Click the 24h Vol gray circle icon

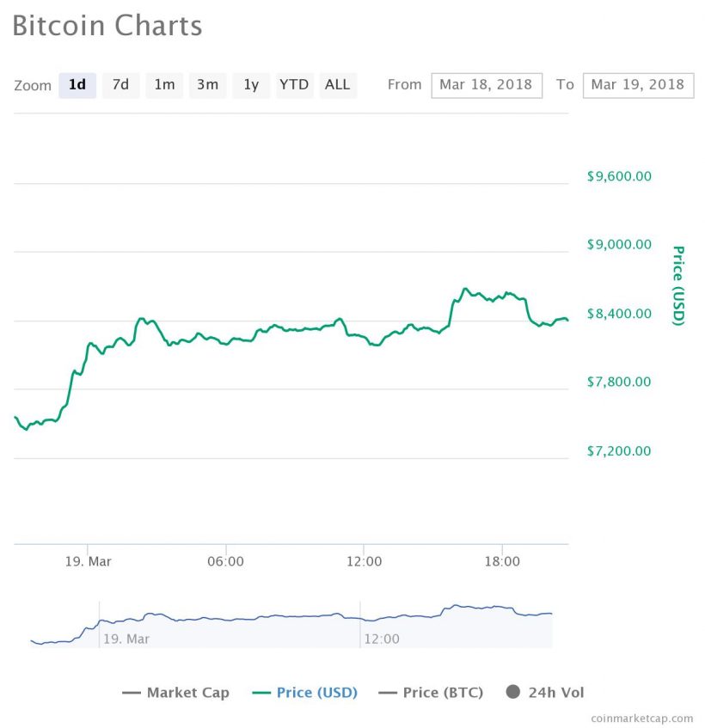tap(513, 693)
